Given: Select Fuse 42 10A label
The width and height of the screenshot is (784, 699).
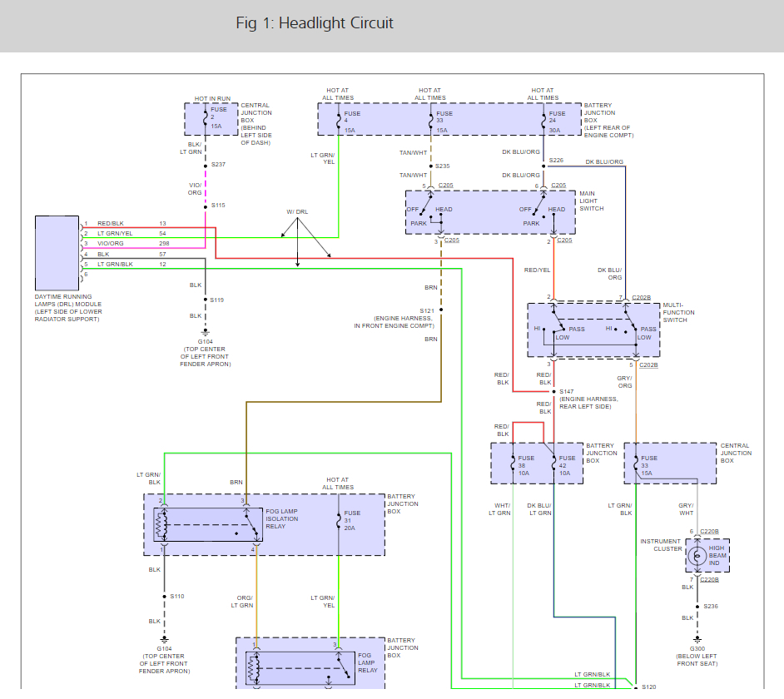Looking at the screenshot, I should 567,465.
